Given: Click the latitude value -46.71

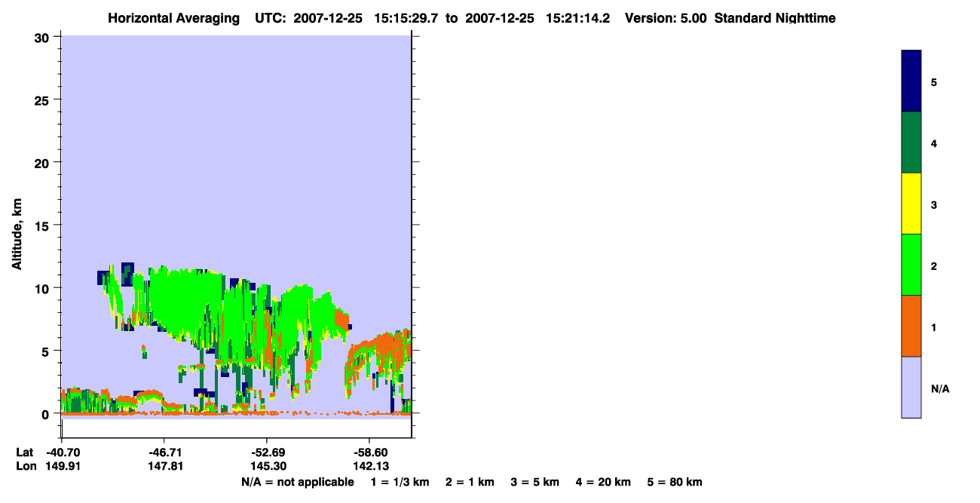Looking at the screenshot, I should point(164,452).
